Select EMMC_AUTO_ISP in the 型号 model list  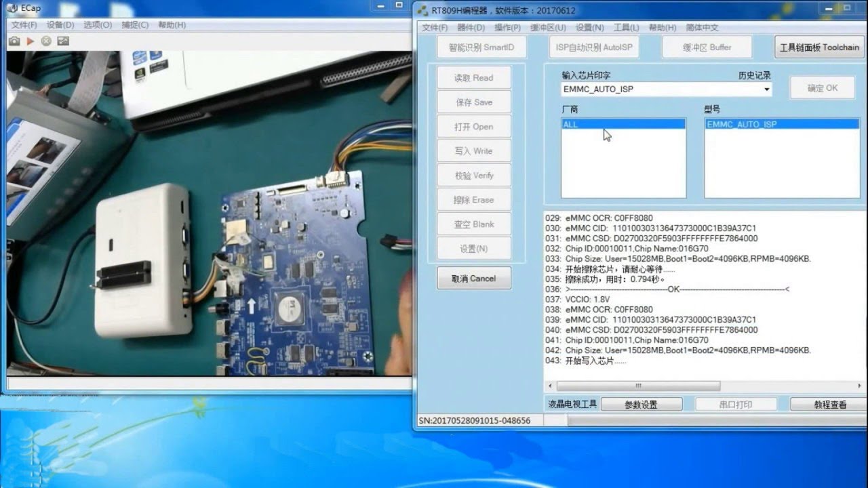[x=782, y=125]
